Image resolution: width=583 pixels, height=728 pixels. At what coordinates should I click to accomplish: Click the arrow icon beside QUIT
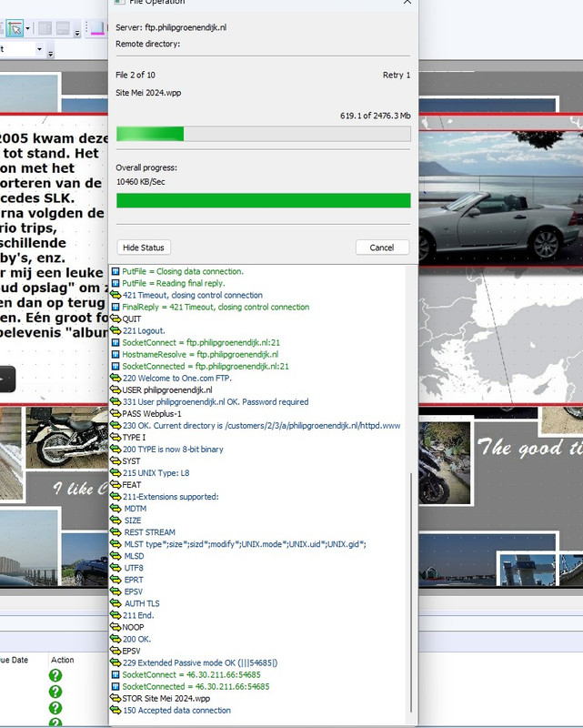[116, 319]
